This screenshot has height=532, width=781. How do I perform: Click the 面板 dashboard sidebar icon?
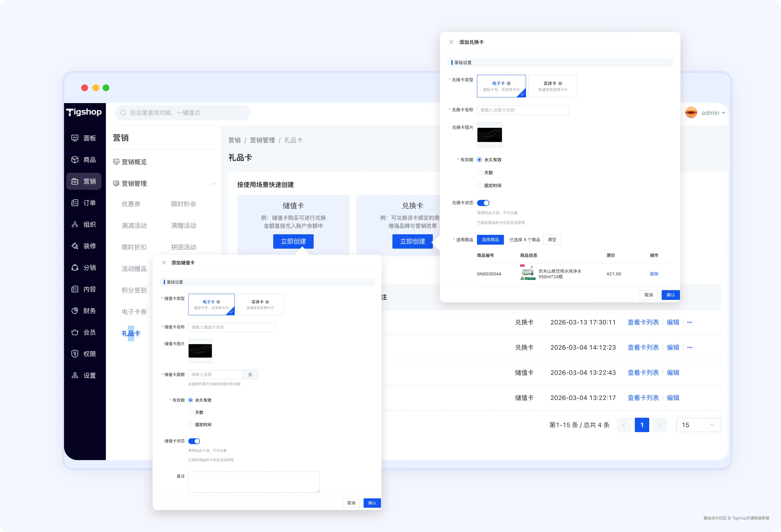pyautogui.click(x=75, y=138)
